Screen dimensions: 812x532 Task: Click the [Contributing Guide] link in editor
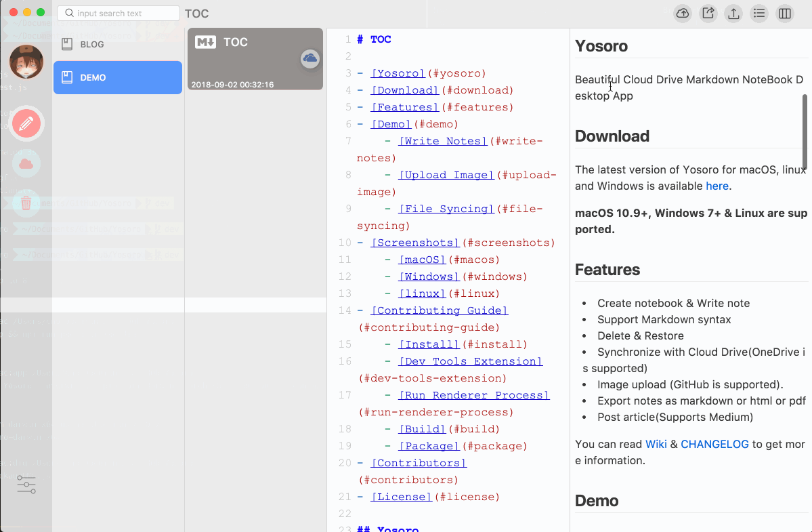pyautogui.click(x=439, y=310)
